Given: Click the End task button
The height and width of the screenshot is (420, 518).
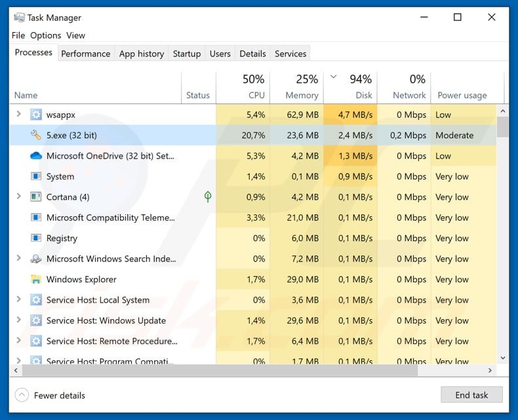Looking at the screenshot, I should [471, 395].
